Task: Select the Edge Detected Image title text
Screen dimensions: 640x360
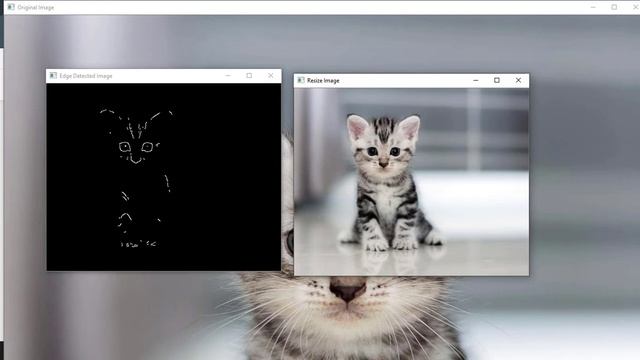Action: tap(86, 76)
